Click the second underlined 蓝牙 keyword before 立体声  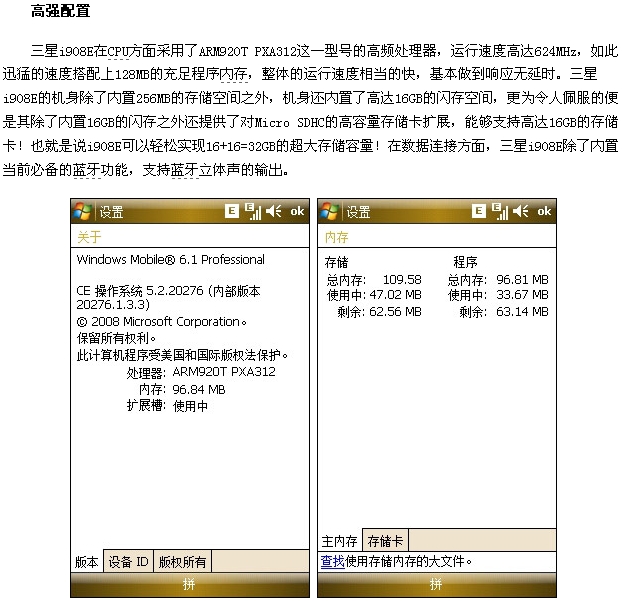(185, 170)
